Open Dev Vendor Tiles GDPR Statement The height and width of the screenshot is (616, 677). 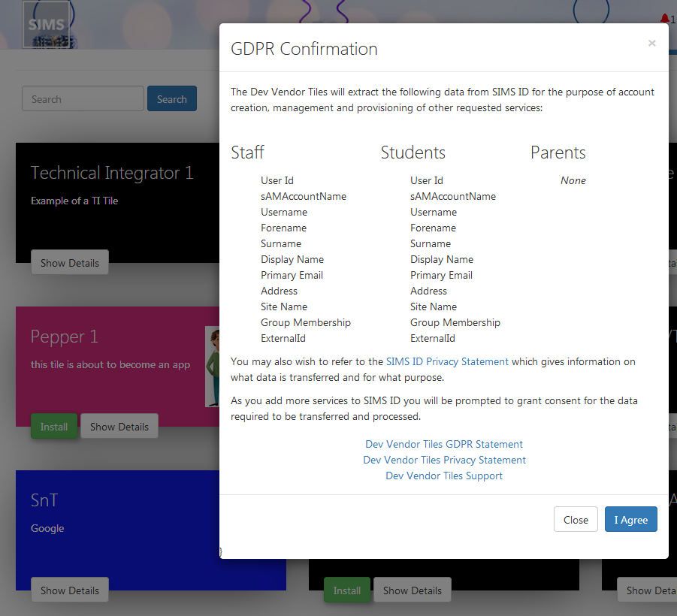pos(444,444)
